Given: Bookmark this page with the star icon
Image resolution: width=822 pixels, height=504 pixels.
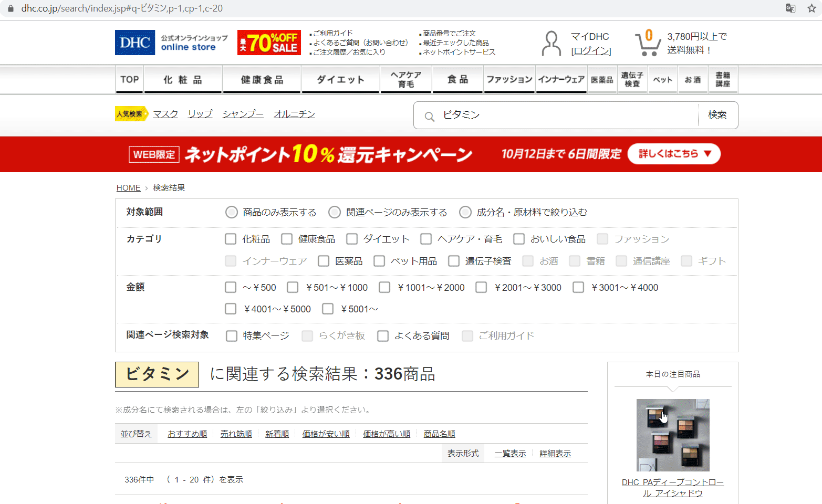Looking at the screenshot, I should coord(811,8).
